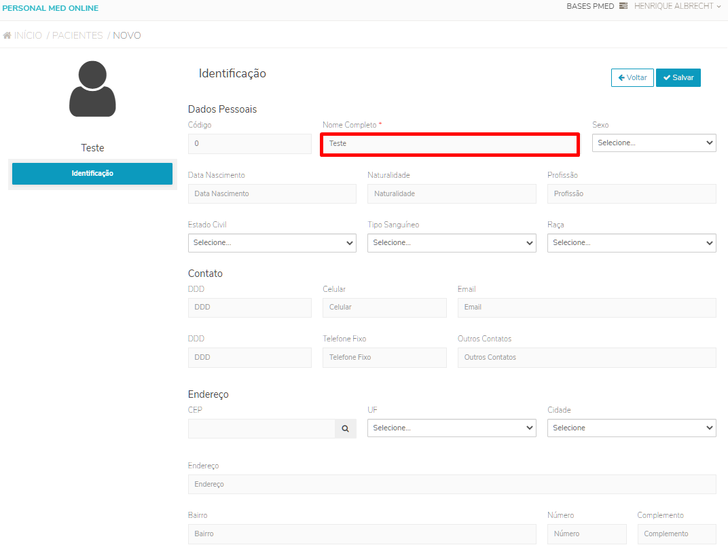Click the BASES PMED server icon
The height and width of the screenshot is (560, 728).
click(623, 6)
